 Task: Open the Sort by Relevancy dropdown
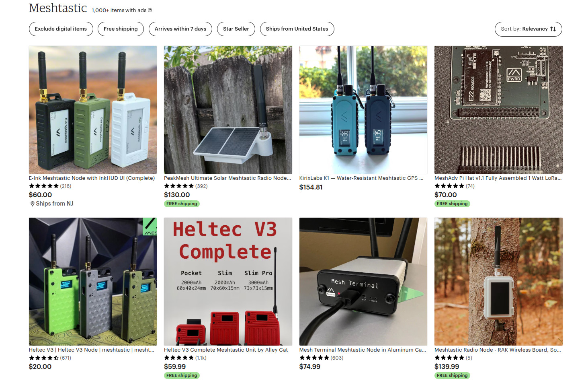[x=529, y=29]
